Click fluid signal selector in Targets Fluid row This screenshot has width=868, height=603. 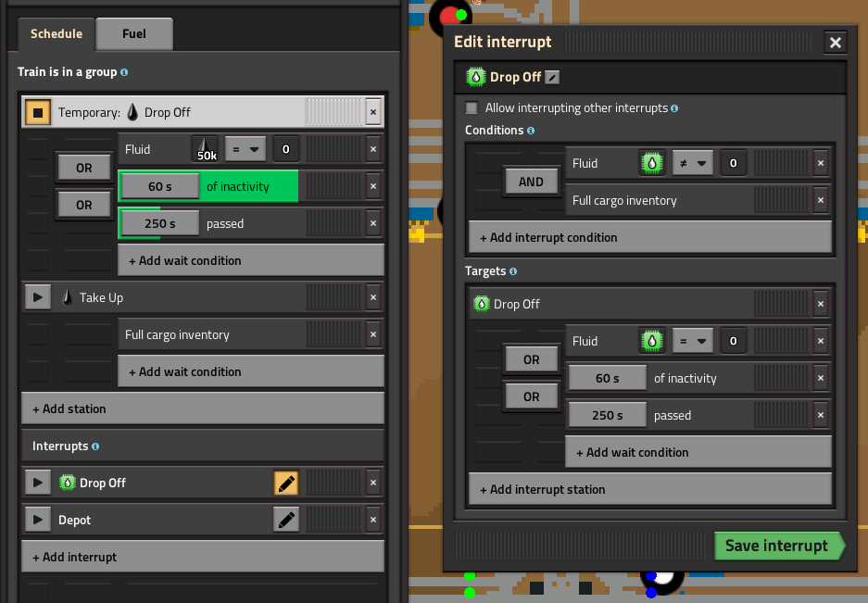coord(652,341)
